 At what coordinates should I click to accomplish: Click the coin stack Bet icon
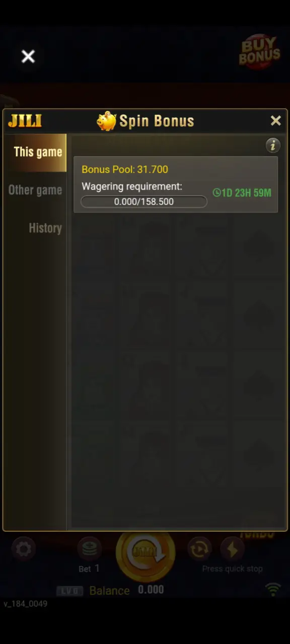[89, 549]
